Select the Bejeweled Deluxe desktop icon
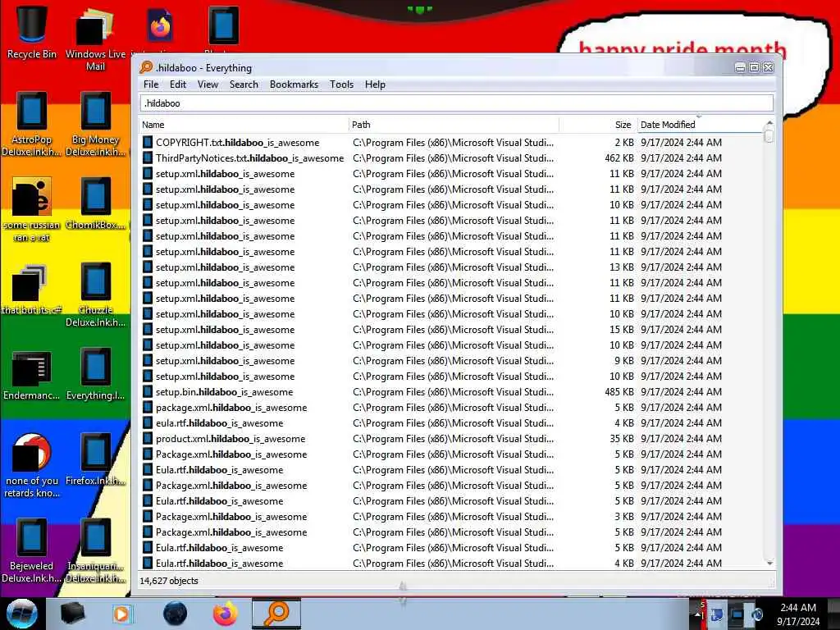The width and height of the screenshot is (840, 630). pyautogui.click(x=31, y=550)
